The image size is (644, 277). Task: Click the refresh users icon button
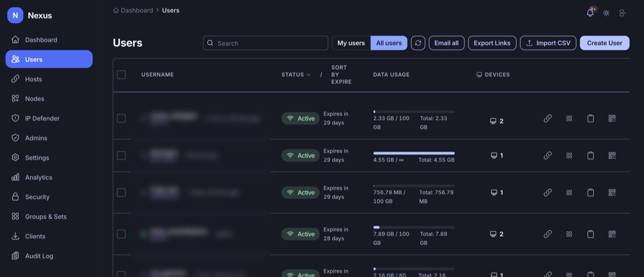click(x=418, y=43)
